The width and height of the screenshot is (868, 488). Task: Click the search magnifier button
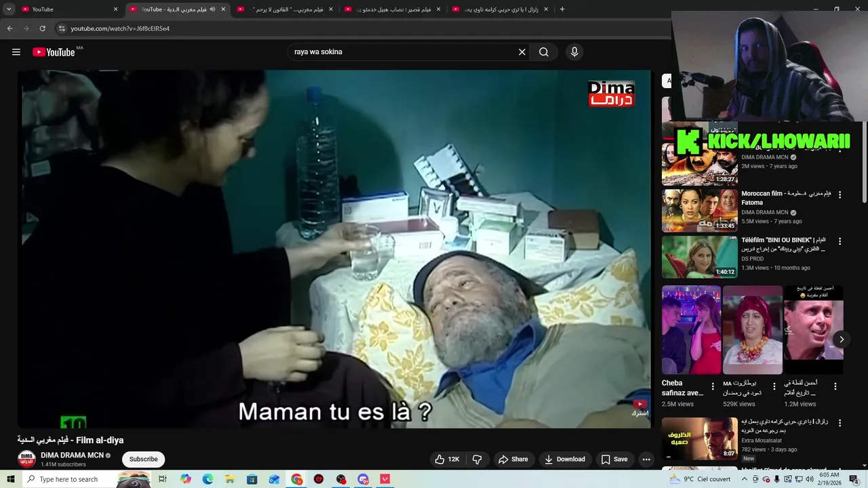[544, 52]
